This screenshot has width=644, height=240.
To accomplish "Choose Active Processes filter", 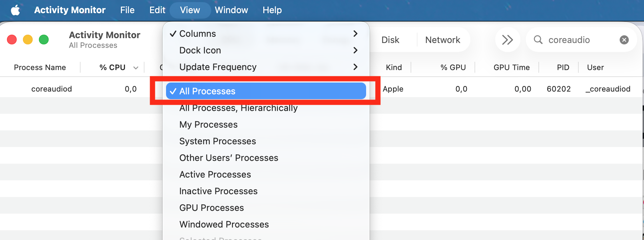I will [x=266, y=174].
